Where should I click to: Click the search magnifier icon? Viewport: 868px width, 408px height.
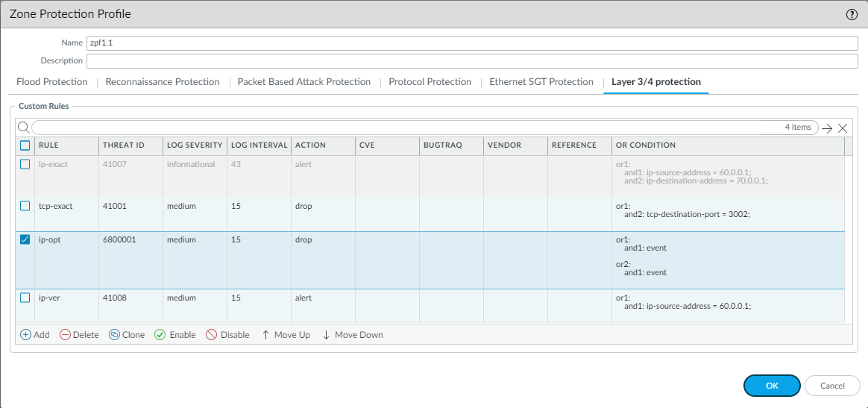(x=23, y=128)
